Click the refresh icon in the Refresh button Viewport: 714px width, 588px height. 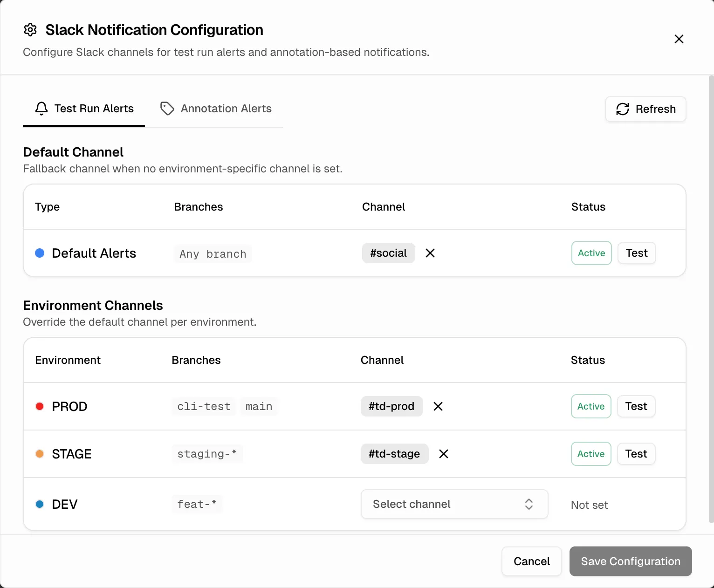[x=622, y=109]
